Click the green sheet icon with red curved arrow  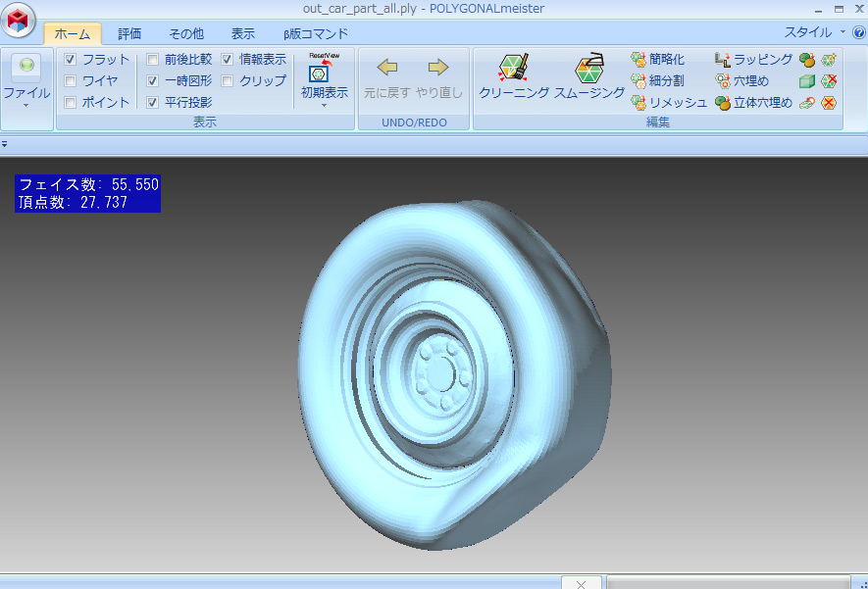[807, 103]
